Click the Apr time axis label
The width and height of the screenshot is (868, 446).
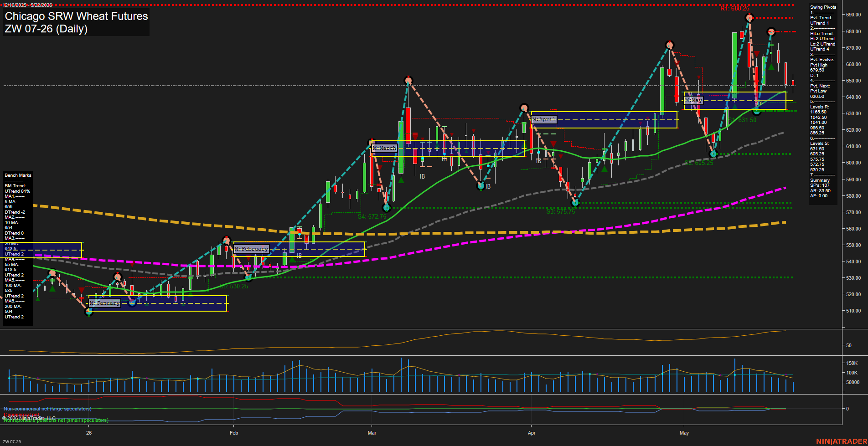point(532,433)
